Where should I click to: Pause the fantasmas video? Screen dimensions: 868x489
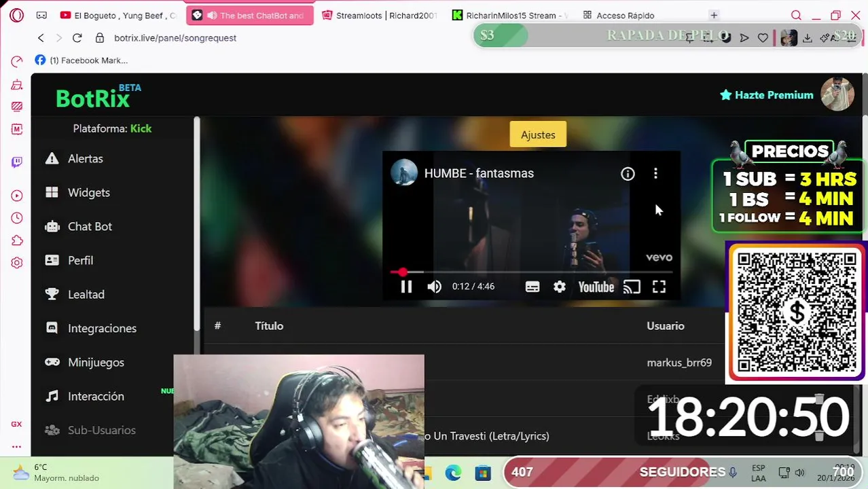point(406,287)
